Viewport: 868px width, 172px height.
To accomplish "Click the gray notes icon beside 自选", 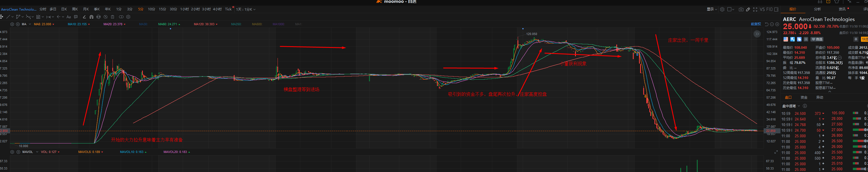I will pos(806,39).
